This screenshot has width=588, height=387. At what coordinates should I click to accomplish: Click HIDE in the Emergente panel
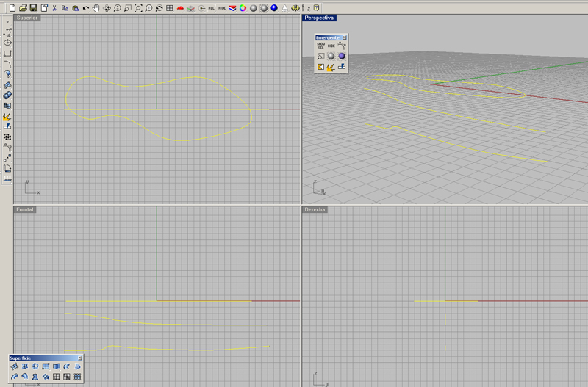[331, 46]
